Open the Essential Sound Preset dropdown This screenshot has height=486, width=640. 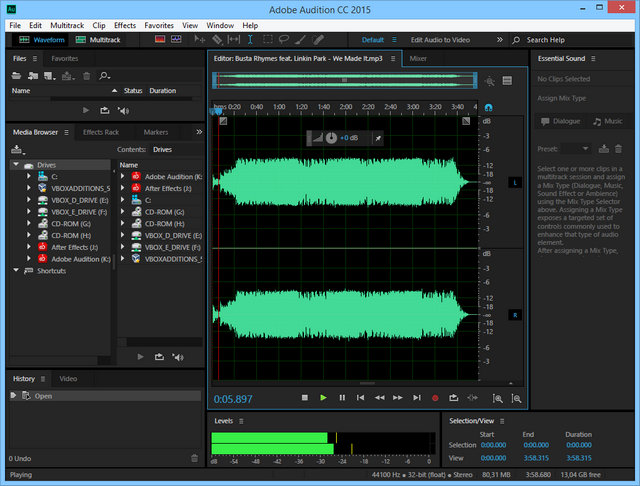coord(576,148)
